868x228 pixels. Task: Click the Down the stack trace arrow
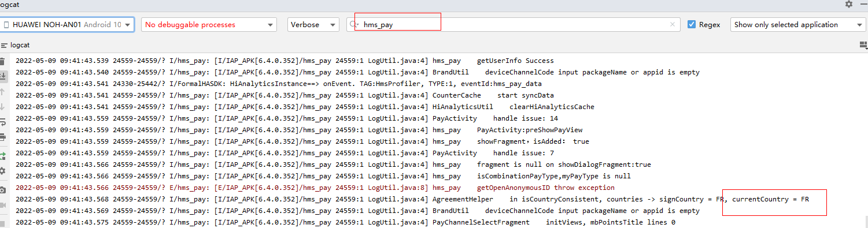click(x=2, y=107)
